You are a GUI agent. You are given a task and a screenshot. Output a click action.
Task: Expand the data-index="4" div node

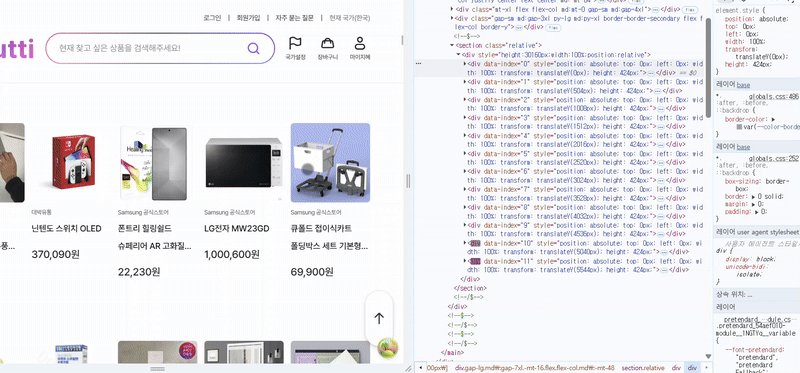[x=465, y=135]
